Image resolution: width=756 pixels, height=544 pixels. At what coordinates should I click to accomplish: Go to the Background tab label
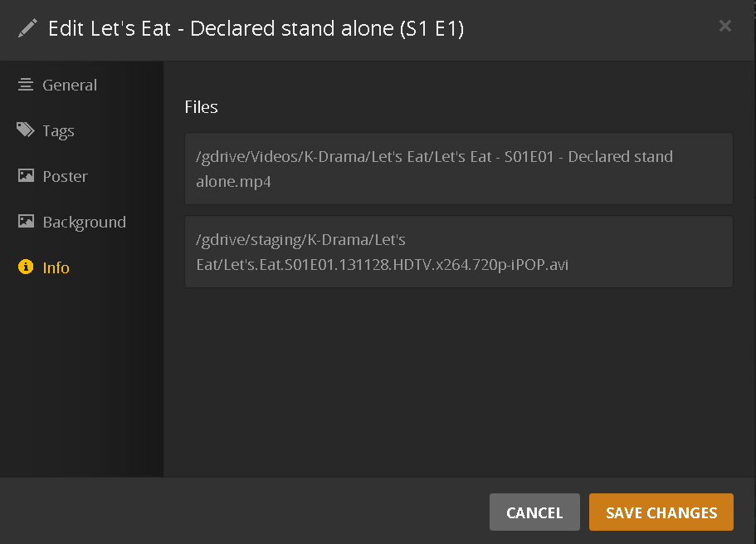pyautogui.click(x=84, y=222)
